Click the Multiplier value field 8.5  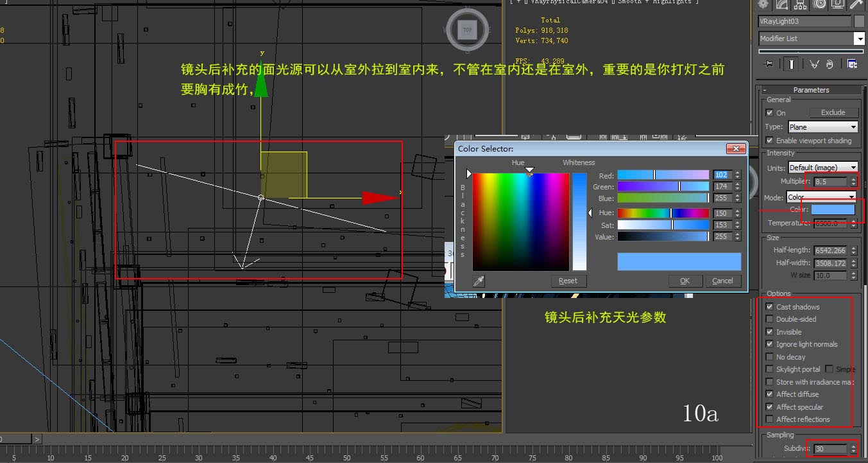(x=831, y=182)
